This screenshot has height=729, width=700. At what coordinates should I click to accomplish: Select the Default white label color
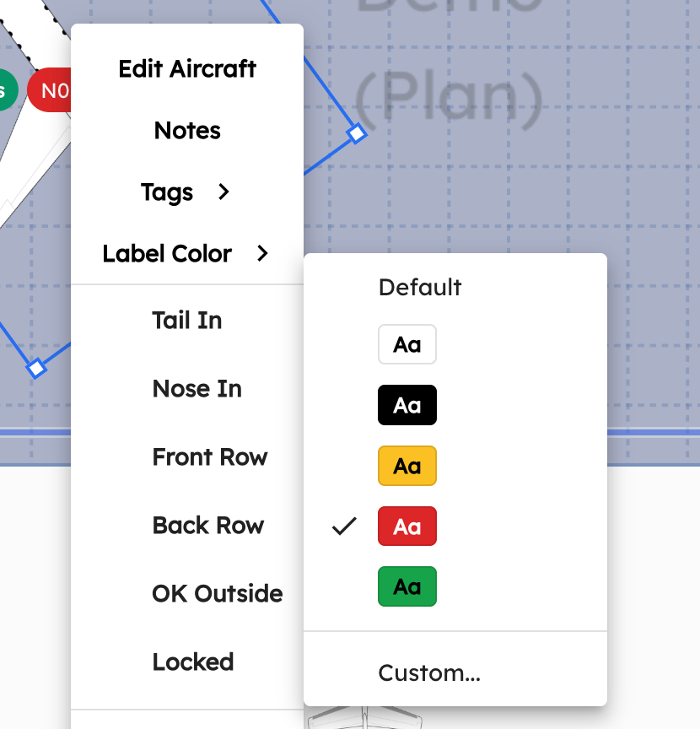[407, 344]
